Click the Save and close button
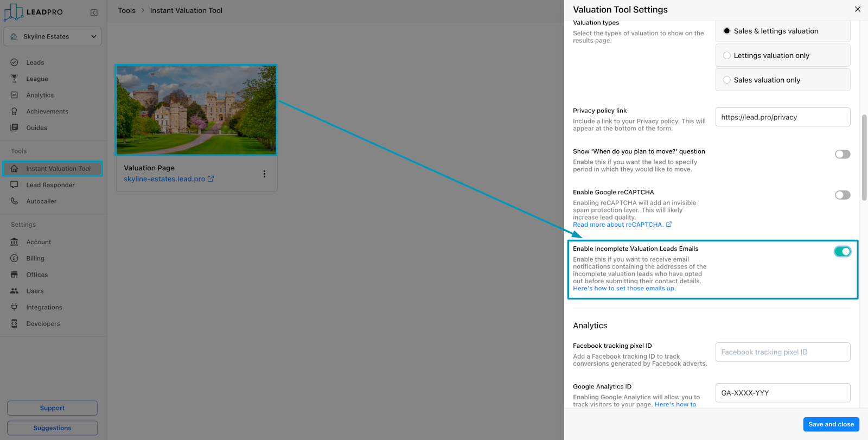Viewport: 868px width, 440px height. [831, 424]
